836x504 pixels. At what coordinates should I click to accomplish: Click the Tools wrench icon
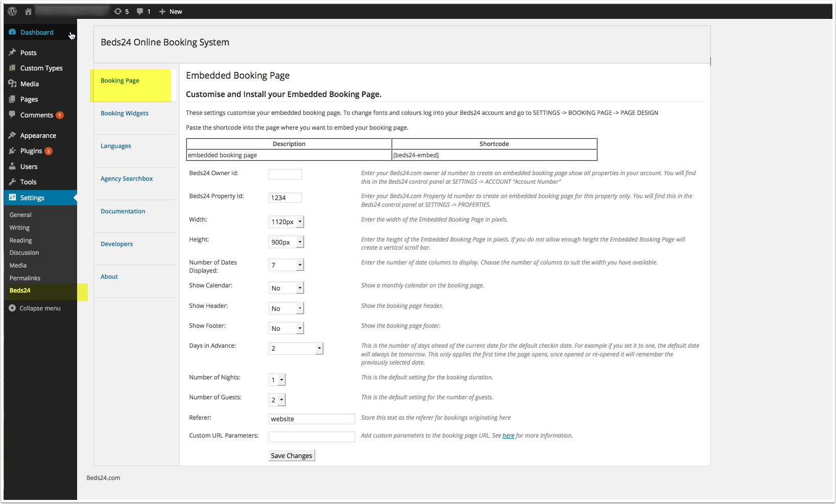[x=12, y=182]
